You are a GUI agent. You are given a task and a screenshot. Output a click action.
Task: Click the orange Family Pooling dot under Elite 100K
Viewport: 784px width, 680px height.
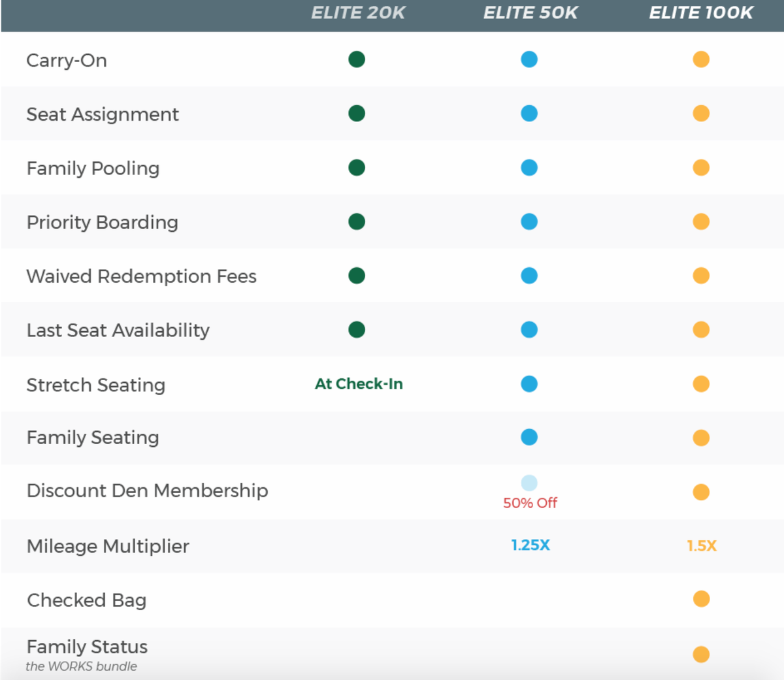pyautogui.click(x=700, y=167)
